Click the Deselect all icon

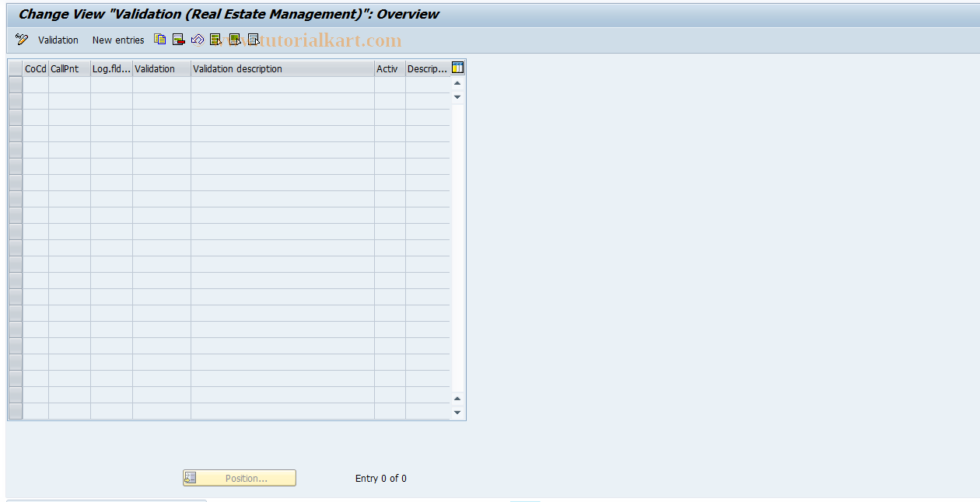(254, 39)
